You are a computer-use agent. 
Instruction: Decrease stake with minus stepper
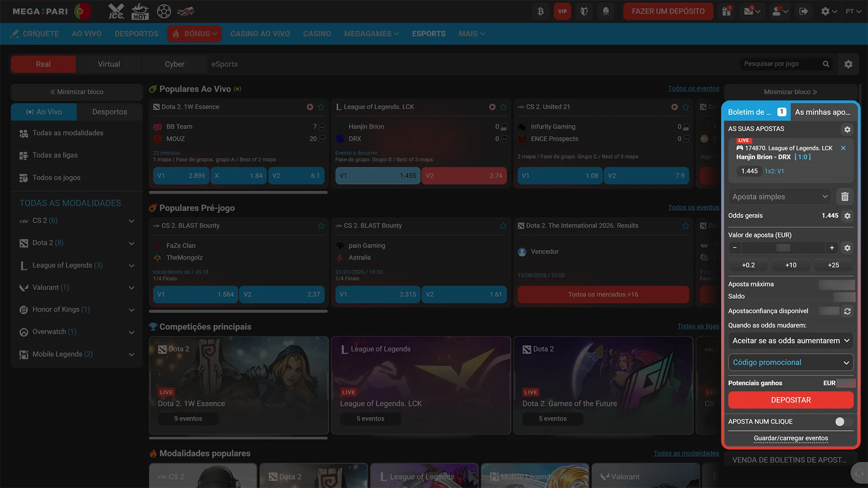[x=735, y=248]
